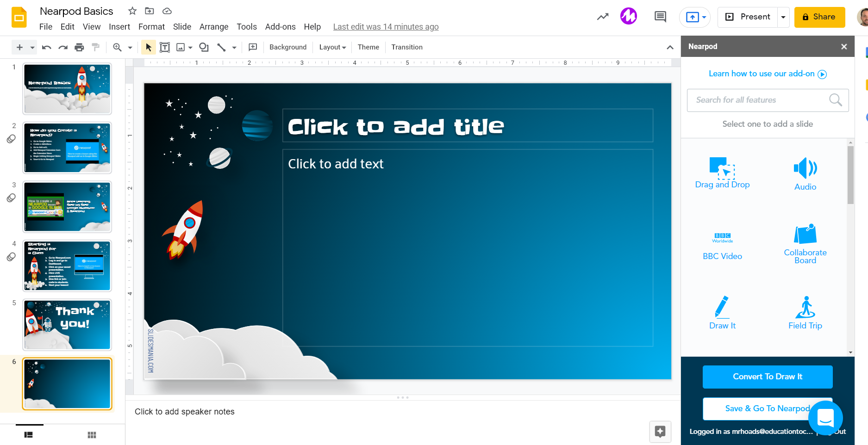Select the paint format tool
Screen dimensions: 868x445
(96, 47)
